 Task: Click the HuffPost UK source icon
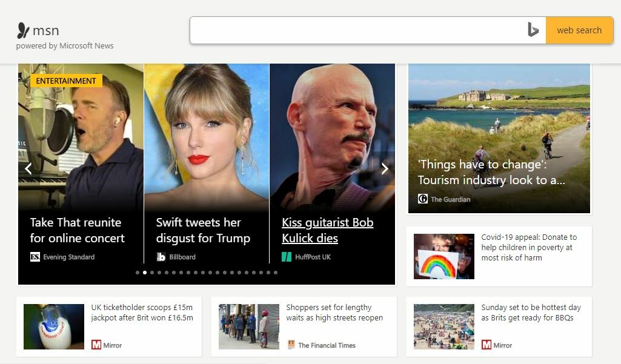click(287, 257)
